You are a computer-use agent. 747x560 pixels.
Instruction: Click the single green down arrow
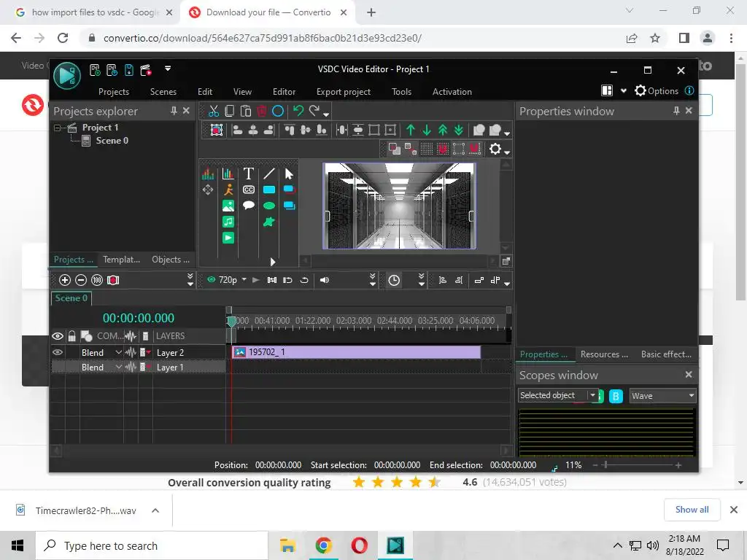[x=427, y=130]
